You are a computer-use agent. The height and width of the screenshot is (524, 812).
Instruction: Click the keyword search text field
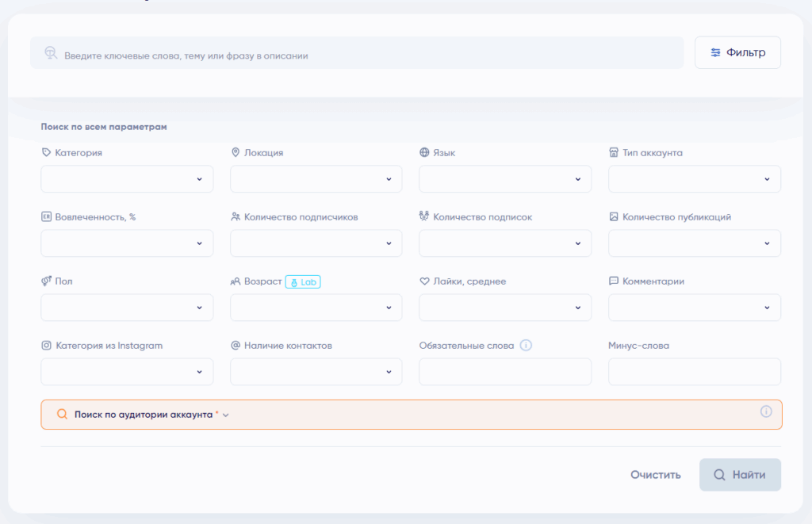365,55
